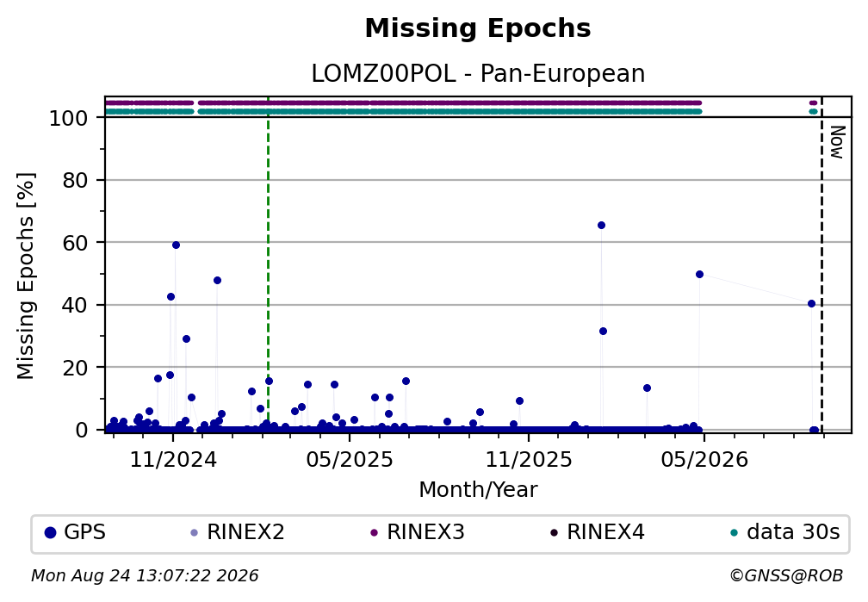Click the RINEX2 legend label
868x602 pixels.
245,532
